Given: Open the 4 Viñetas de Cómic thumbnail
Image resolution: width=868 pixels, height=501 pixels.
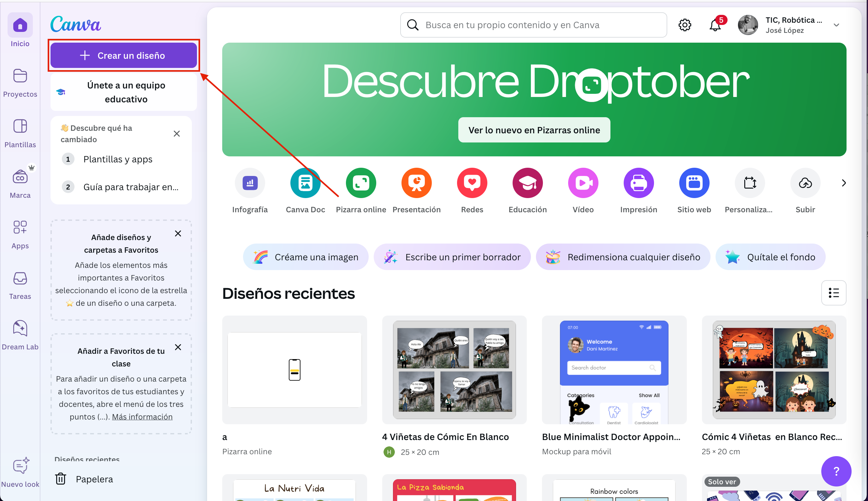Looking at the screenshot, I should pyautogui.click(x=454, y=370).
